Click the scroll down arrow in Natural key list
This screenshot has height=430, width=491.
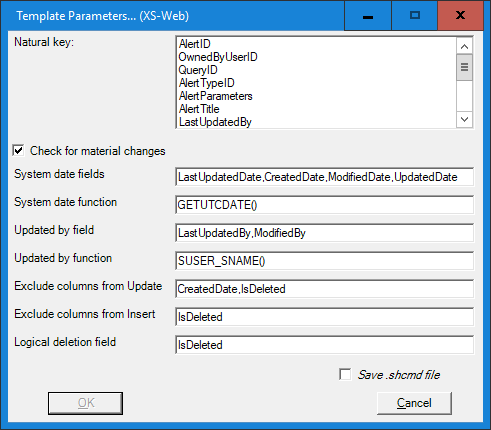[x=464, y=119]
